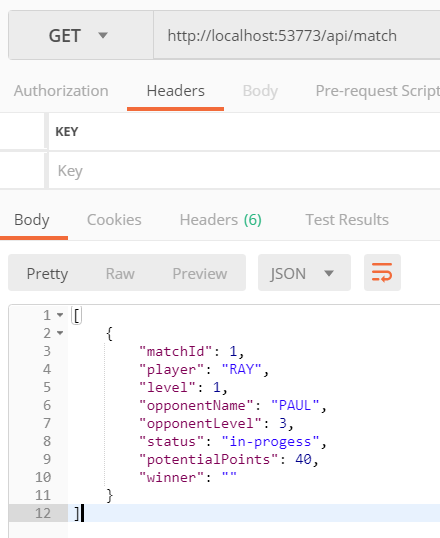Click the "in-progess" status value
This screenshot has height=538, width=440.
(270, 442)
